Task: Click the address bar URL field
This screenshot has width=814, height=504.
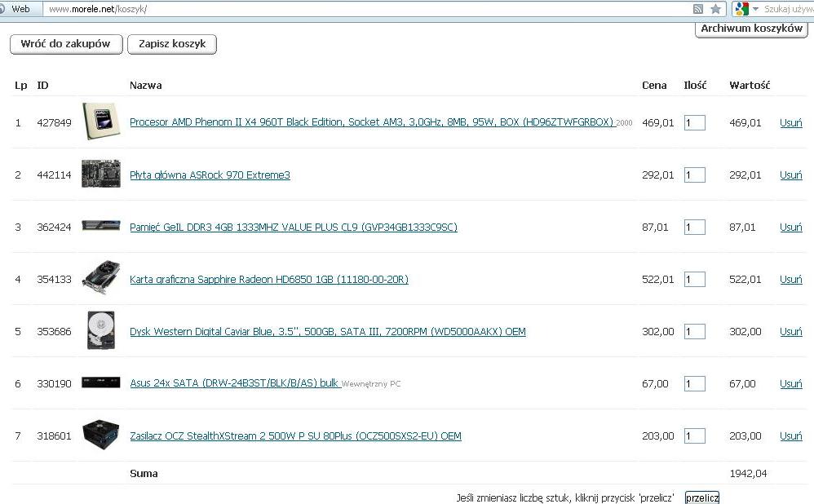Action: coord(368,9)
